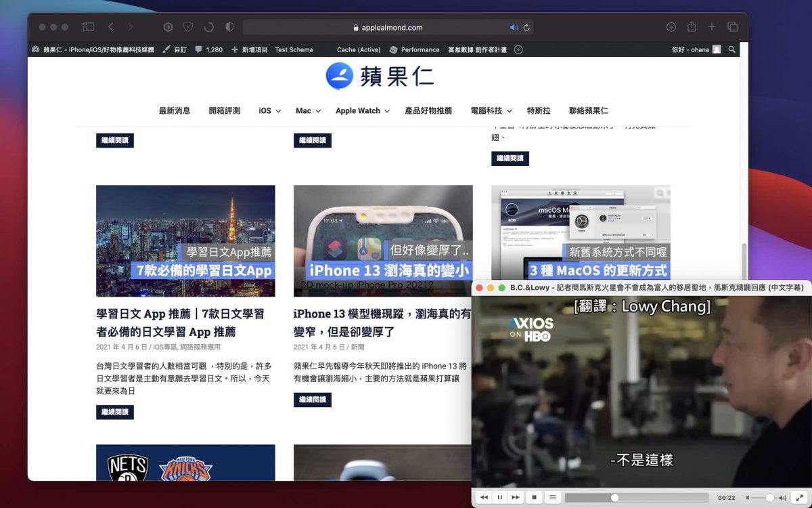Open the 自訂 customize item
The width and height of the screenshot is (812, 508).
click(175, 49)
